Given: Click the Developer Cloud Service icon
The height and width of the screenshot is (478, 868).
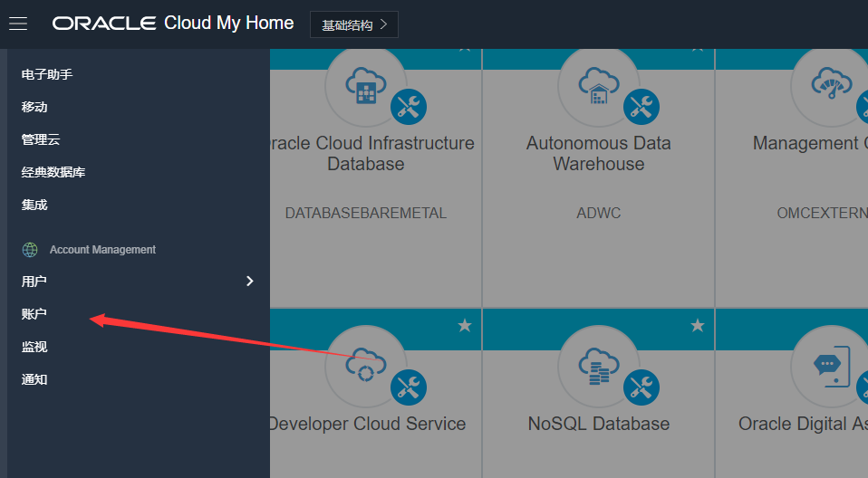Looking at the screenshot, I should pos(366,365).
